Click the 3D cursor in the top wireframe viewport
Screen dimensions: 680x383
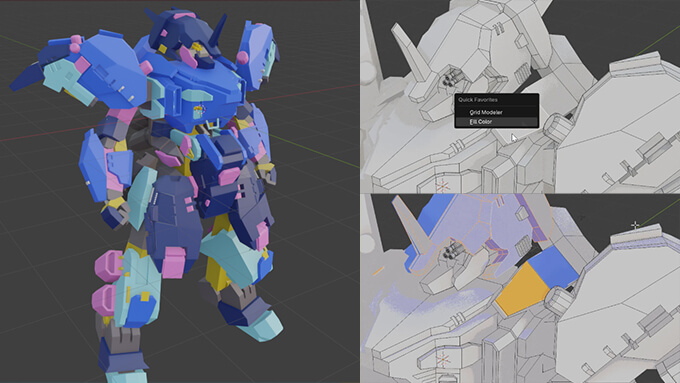coord(442,187)
